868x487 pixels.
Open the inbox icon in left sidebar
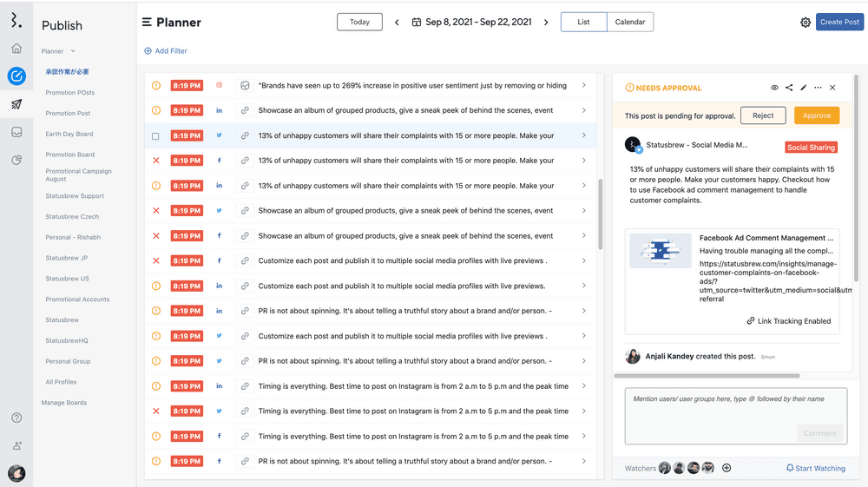(16, 132)
